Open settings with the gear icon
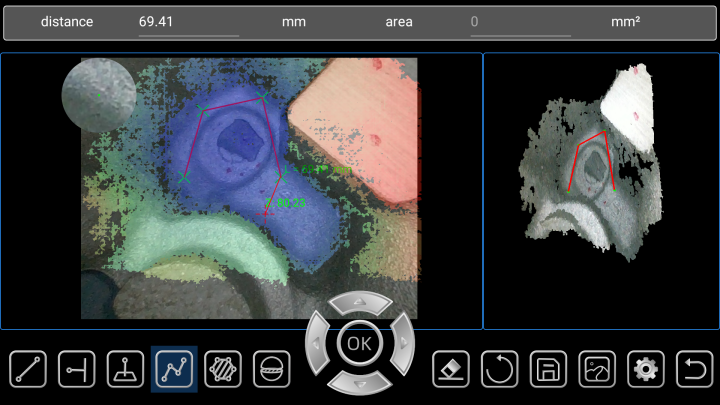Viewport: 720px width, 405px height. (x=646, y=370)
